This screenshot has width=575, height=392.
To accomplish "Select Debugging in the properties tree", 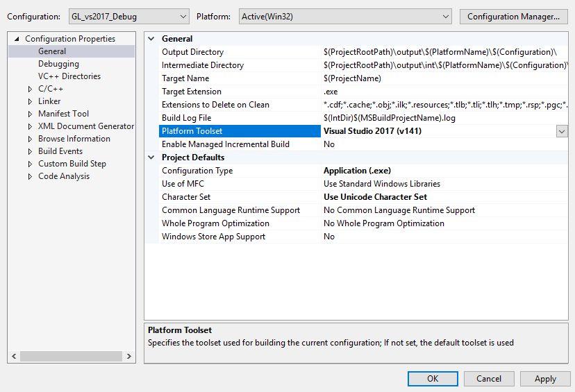I will (x=58, y=64).
